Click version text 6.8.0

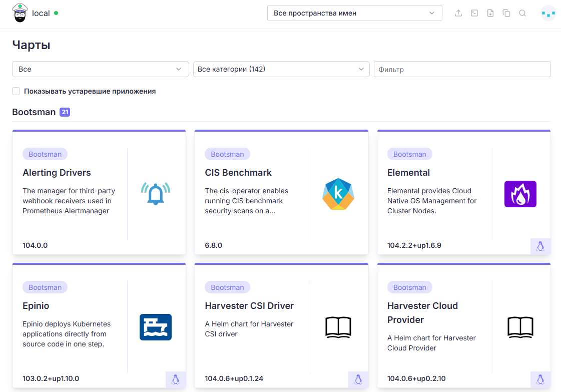[213, 245]
